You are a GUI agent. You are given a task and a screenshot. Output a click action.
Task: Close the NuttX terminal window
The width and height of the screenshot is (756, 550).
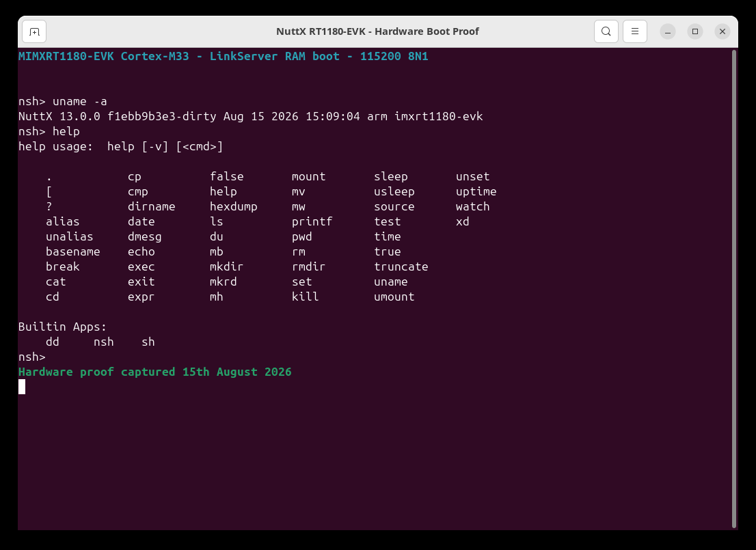point(723,32)
